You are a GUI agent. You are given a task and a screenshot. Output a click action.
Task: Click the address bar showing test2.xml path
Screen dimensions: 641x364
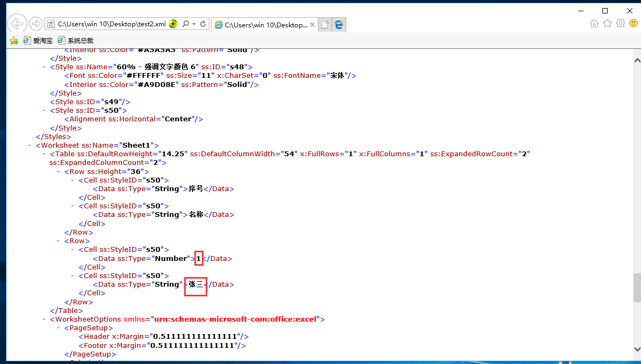(112, 24)
